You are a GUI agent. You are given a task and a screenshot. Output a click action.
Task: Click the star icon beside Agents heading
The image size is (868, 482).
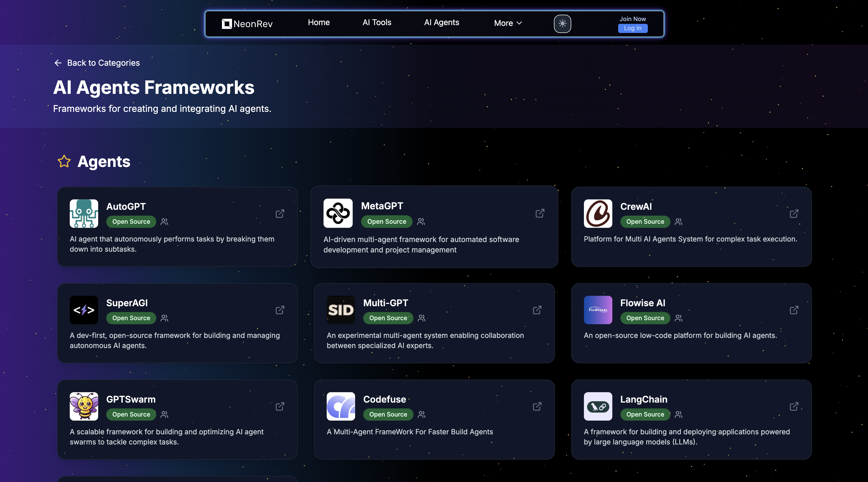click(64, 161)
